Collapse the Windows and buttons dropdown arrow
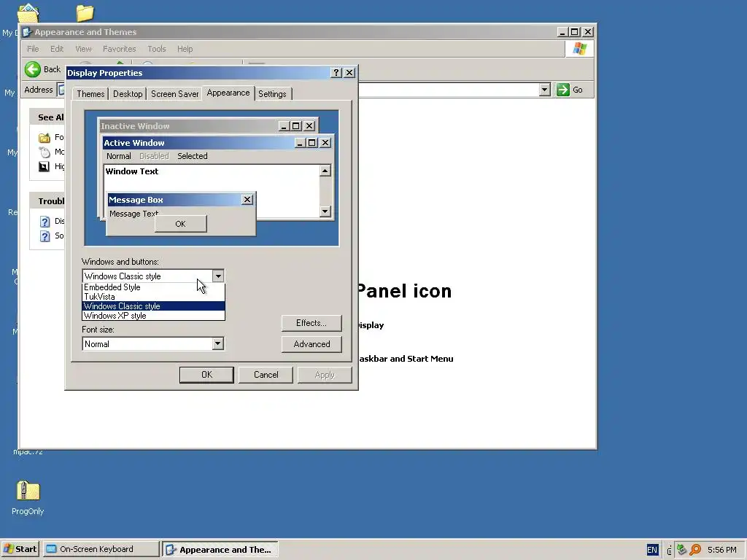 217,276
